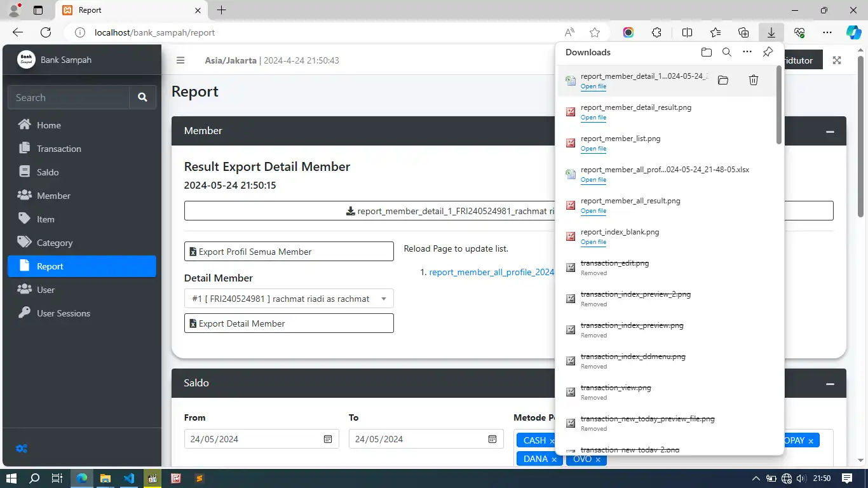Click Export Profil Semua Member button
Screen dimensions: 868x488
pyautogui.click(x=288, y=252)
